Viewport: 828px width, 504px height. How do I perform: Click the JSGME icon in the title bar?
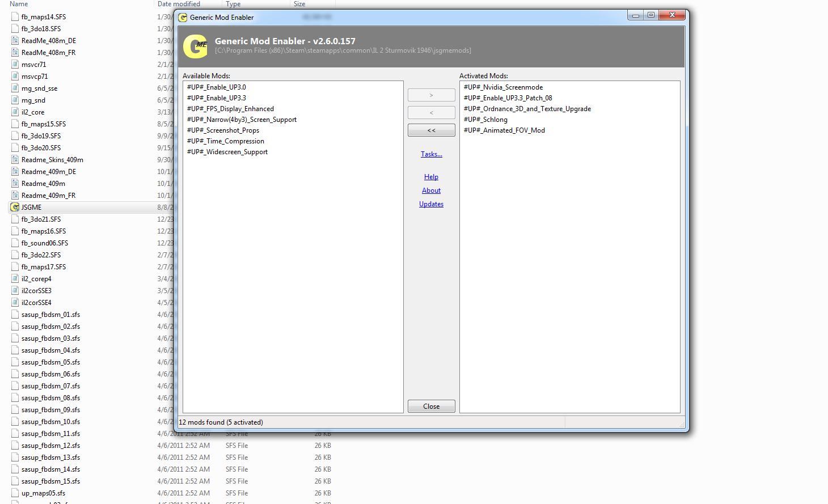pos(183,18)
